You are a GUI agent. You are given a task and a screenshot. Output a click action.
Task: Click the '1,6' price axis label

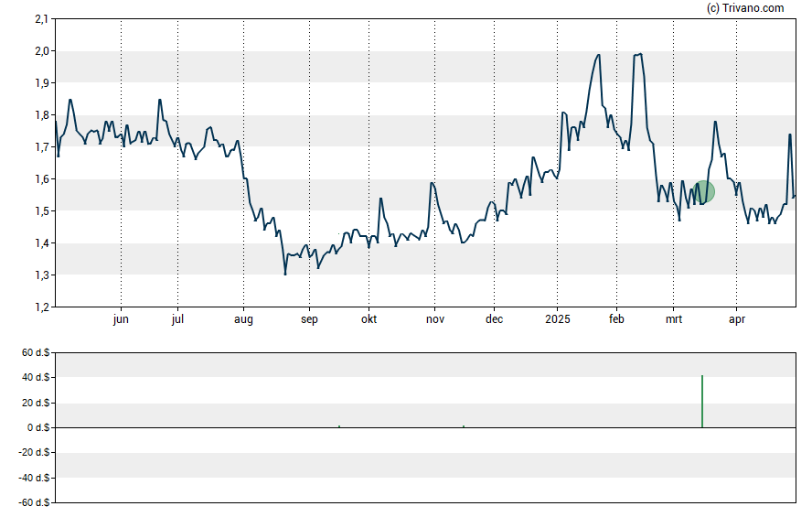click(42, 179)
